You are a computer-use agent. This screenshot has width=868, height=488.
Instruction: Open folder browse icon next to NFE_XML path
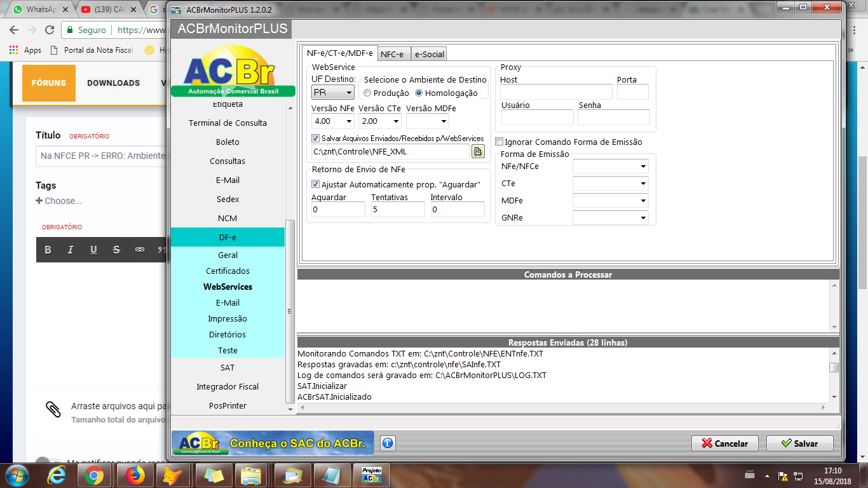(x=478, y=151)
